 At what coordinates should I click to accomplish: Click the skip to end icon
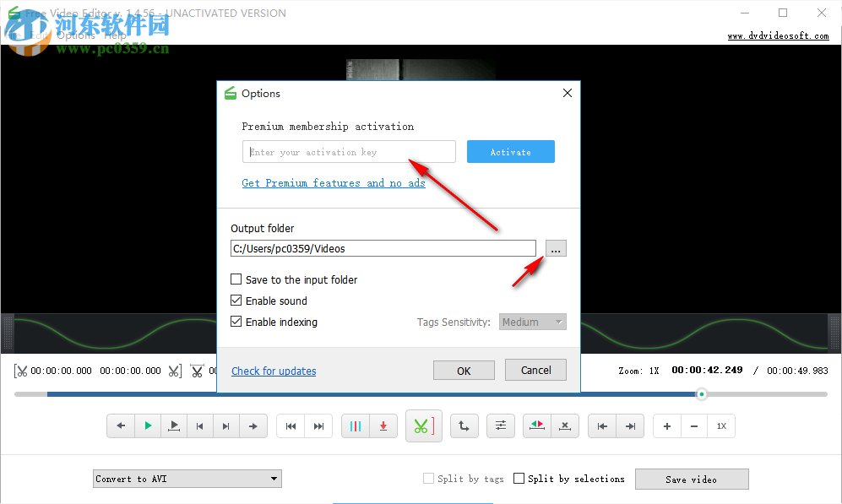point(318,425)
